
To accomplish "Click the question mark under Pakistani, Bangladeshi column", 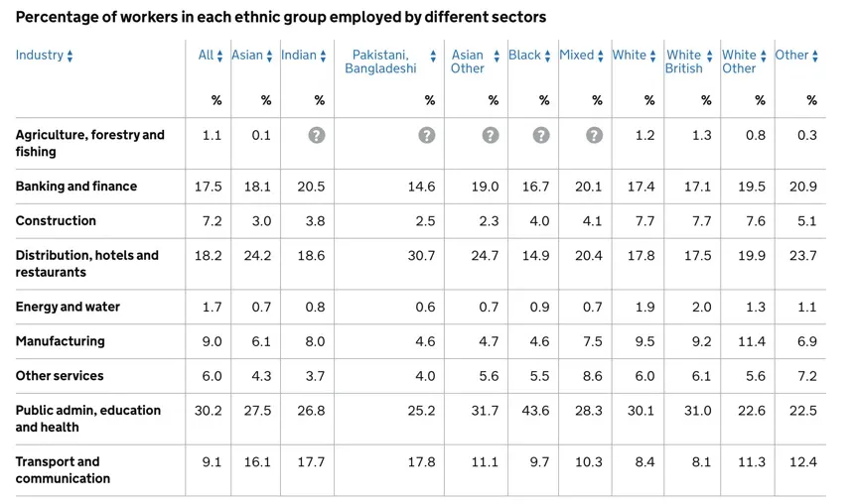I will [426, 135].
